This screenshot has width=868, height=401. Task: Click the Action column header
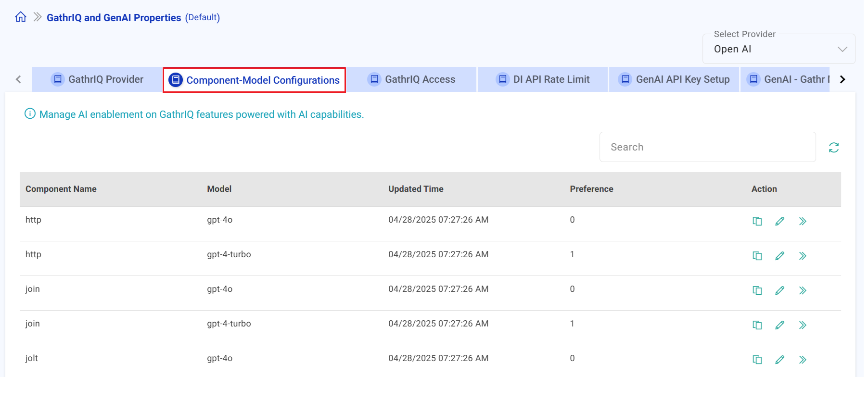764,189
